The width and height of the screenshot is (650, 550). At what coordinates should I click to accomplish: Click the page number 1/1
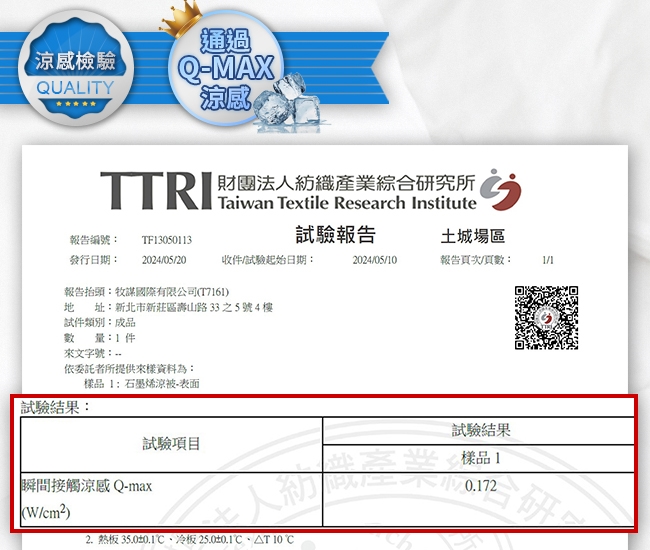point(548,260)
